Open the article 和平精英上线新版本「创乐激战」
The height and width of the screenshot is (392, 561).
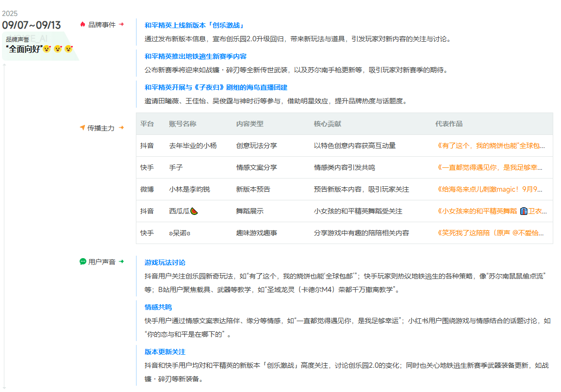click(x=194, y=23)
